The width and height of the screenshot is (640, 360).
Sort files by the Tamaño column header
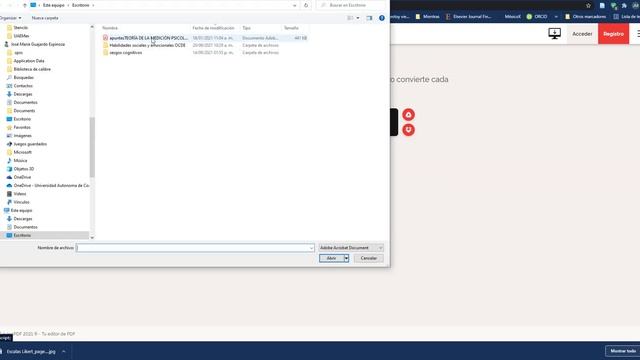coord(291,28)
